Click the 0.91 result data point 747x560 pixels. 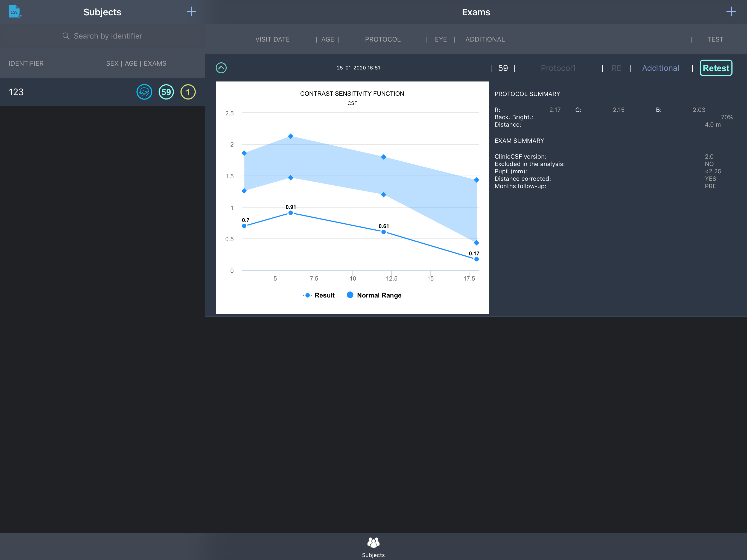point(290,213)
